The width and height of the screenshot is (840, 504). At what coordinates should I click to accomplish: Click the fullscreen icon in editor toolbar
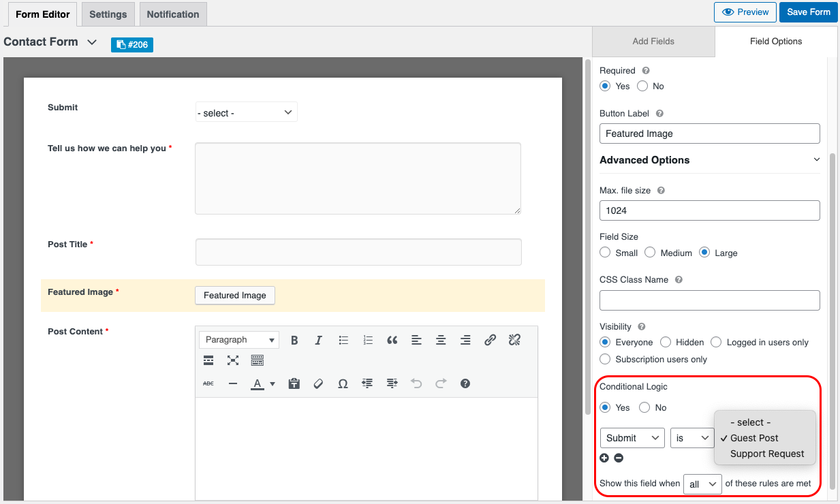pyautogui.click(x=233, y=360)
